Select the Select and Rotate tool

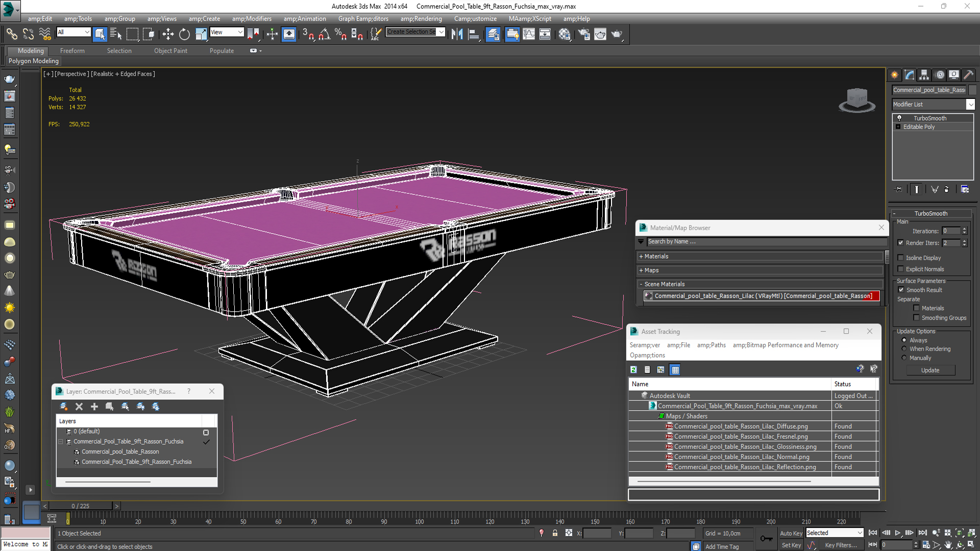184,34
